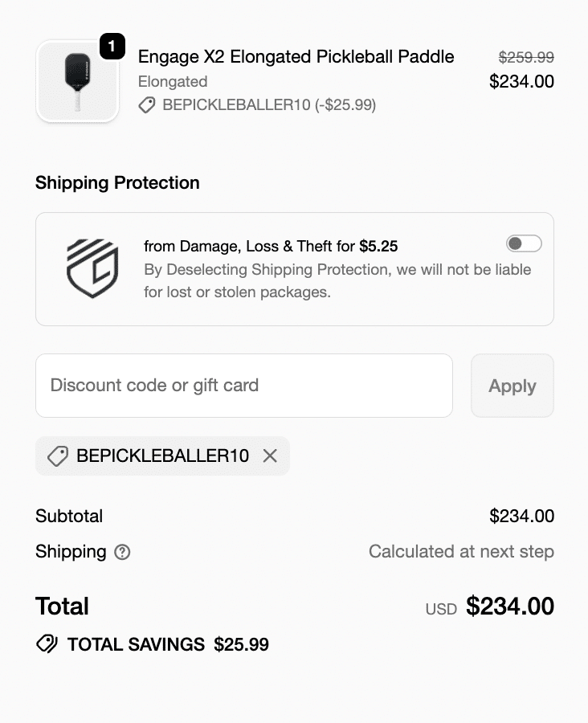588x723 pixels.
Task: Remove the BEPICKLEBALLER10 discount code
Action: [270, 456]
